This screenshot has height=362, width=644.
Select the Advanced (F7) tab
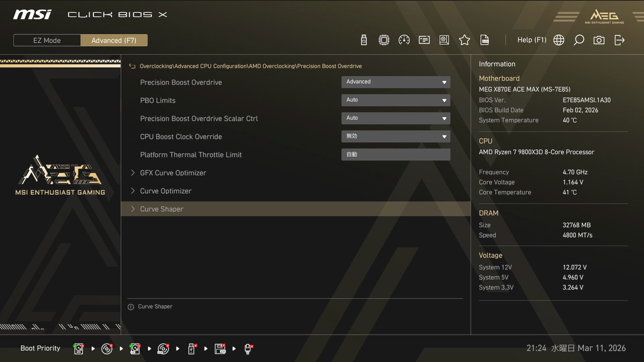pyautogui.click(x=114, y=40)
